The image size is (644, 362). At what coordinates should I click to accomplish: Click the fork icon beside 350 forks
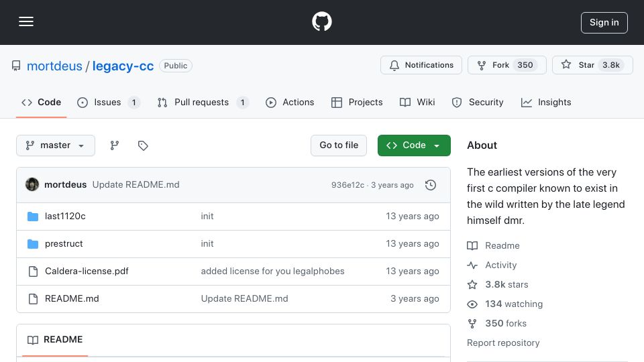[x=472, y=323]
